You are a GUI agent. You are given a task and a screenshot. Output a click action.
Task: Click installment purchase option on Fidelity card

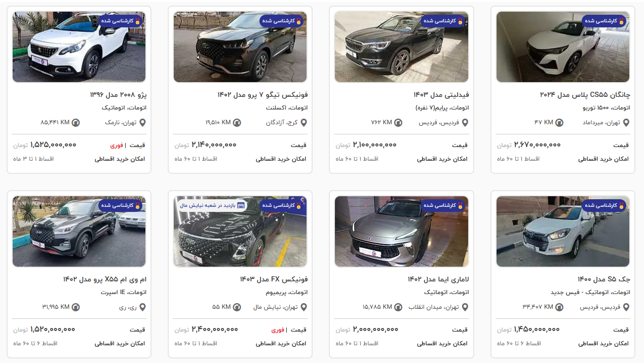(443, 159)
